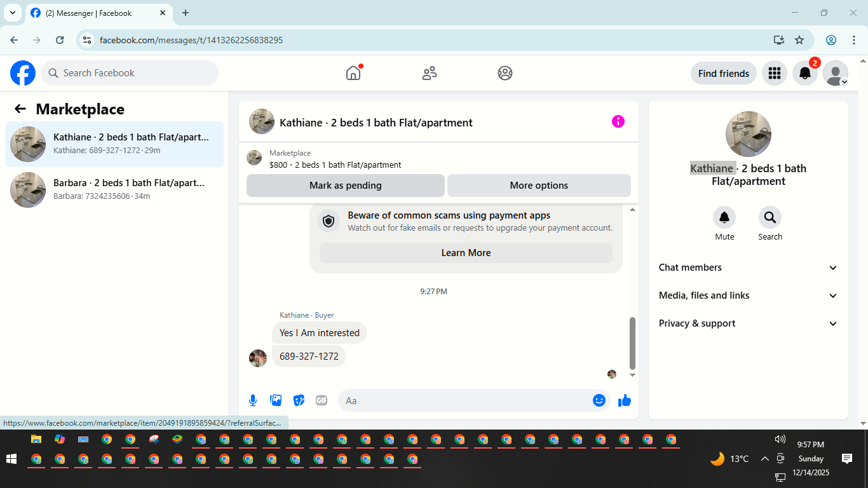Show hidden system tray icons
The width and height of the screenshot is (868, 488).
click(x=764, y=459)
